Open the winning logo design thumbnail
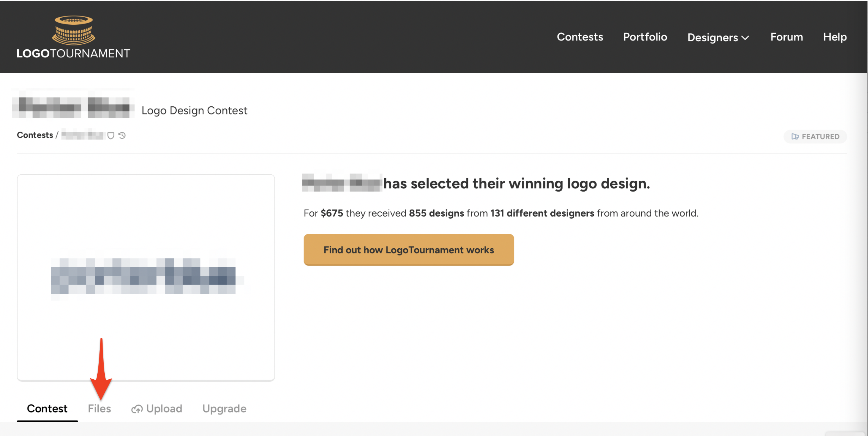 [146, 277]
